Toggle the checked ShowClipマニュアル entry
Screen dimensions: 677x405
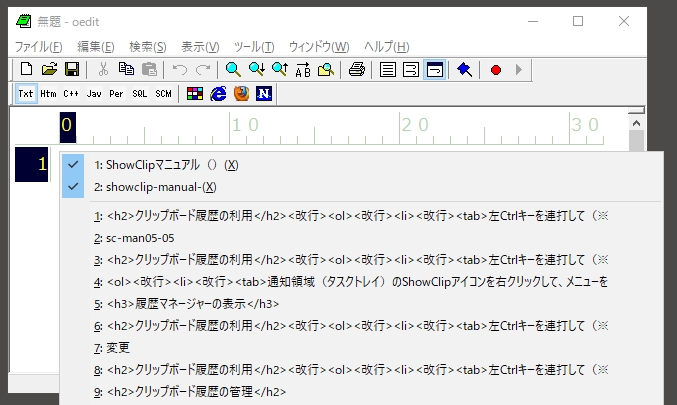coord(361,165)
